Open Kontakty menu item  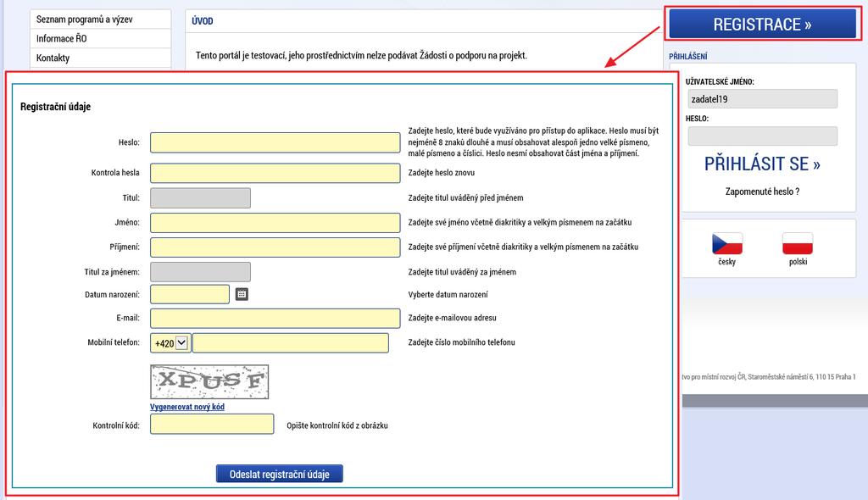click(100, 58)
